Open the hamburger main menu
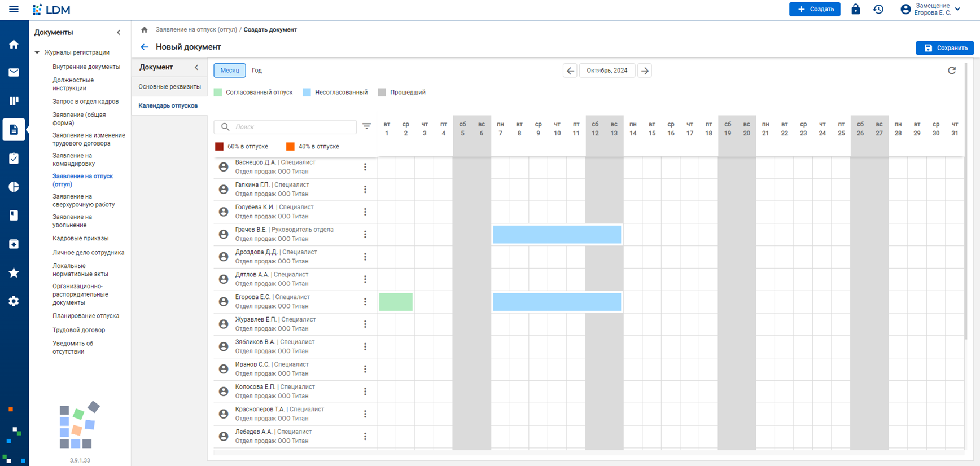This screenshot has width=980, height=466. [x=14, y=9]
